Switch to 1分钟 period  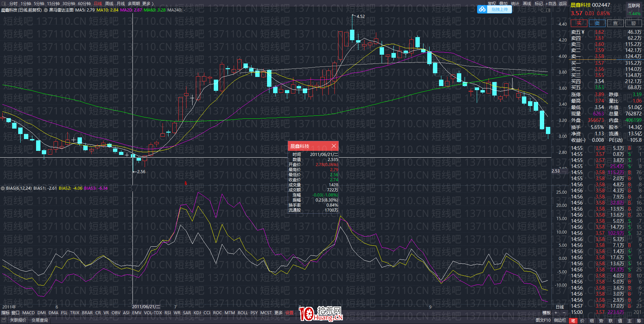coord(26,4)
